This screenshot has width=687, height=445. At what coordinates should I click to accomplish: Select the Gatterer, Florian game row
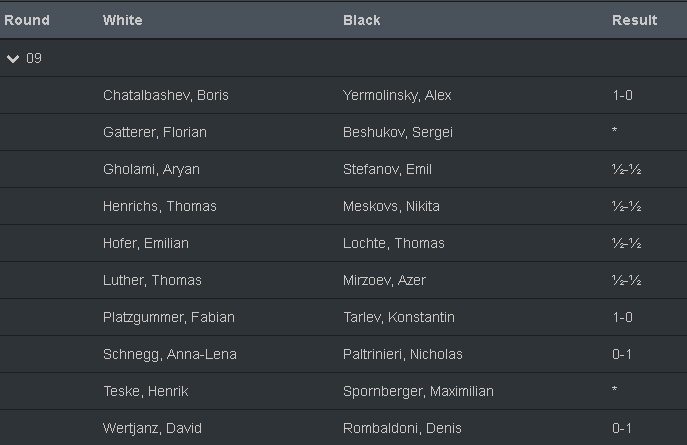155,132
